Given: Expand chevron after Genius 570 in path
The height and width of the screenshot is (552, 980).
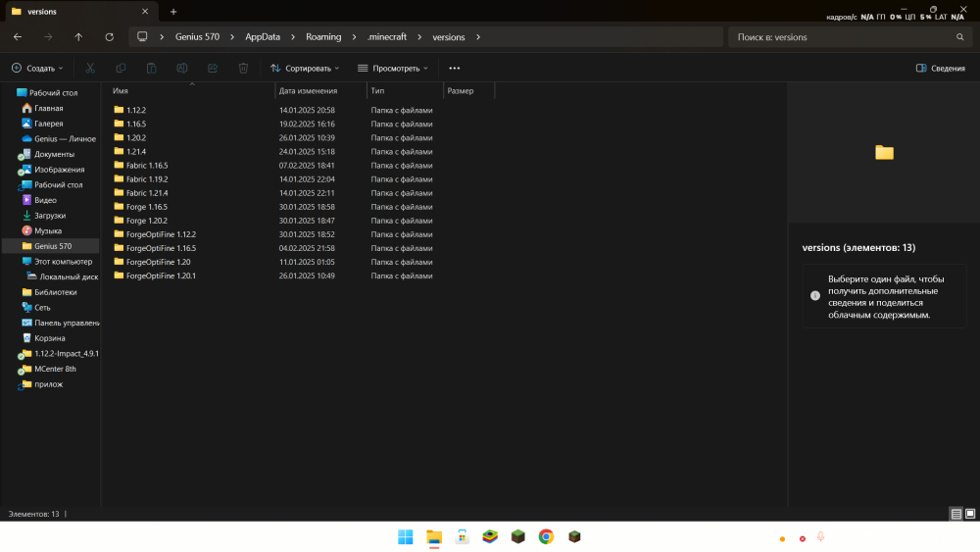Looking at the screenshot, I should tap(232, 37).
